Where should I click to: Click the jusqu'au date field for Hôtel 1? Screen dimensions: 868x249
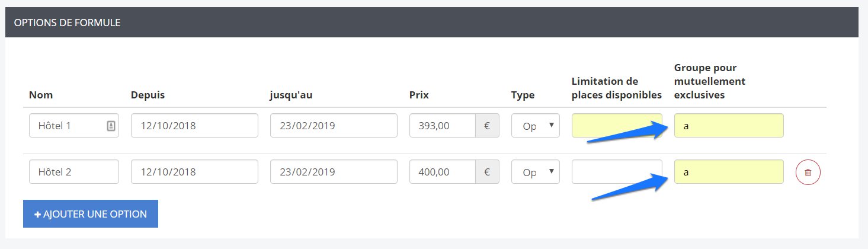coord(334,126)
